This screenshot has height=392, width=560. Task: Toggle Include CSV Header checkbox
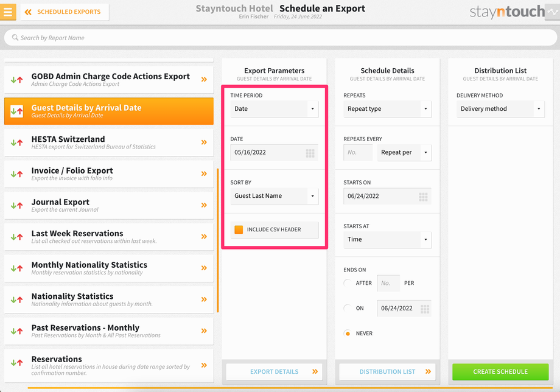click(x=239, y=229)
